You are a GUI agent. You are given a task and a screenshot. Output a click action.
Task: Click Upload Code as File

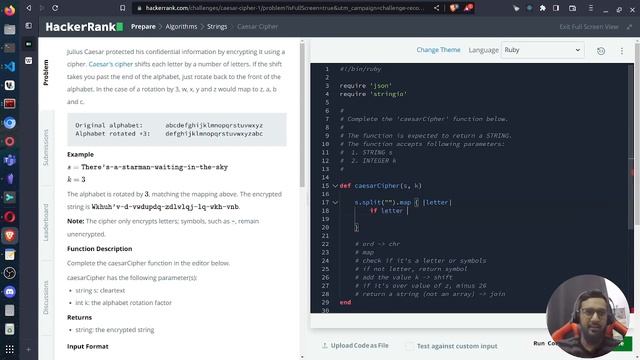(x=355, y=345)
